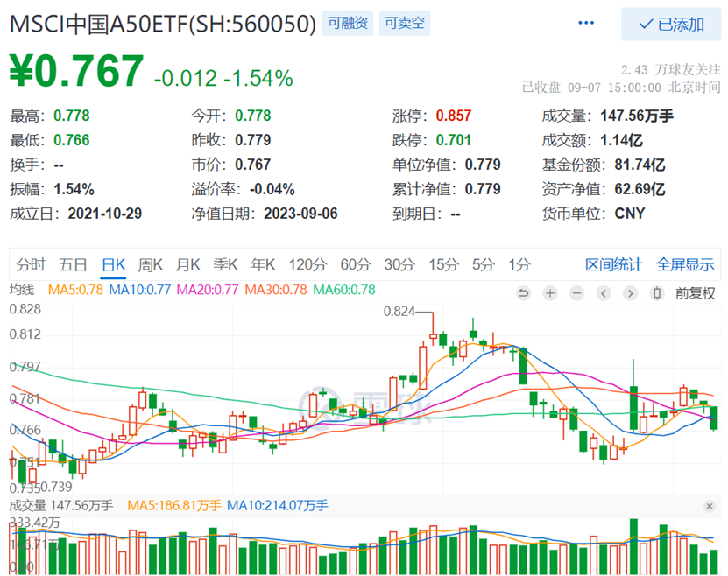Click the 0.739 low price marker
The height and width of the screenshot is (576, 728).
pos(56,487)
